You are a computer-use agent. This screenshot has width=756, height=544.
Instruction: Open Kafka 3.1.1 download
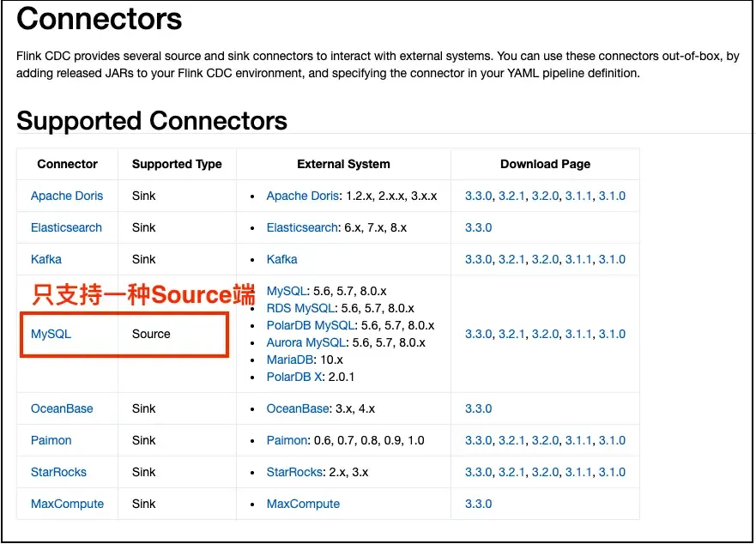tap(578, 259)
